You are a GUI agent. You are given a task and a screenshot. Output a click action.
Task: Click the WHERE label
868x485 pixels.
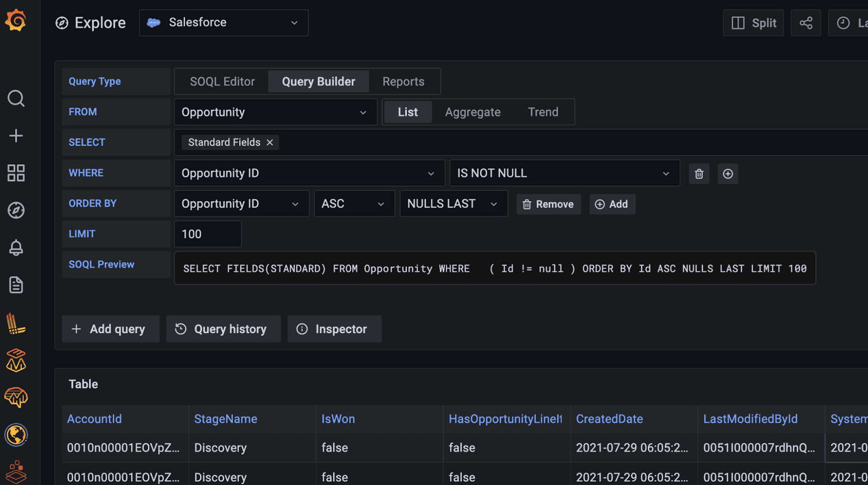pyautogui.click(x=86, y=173)
